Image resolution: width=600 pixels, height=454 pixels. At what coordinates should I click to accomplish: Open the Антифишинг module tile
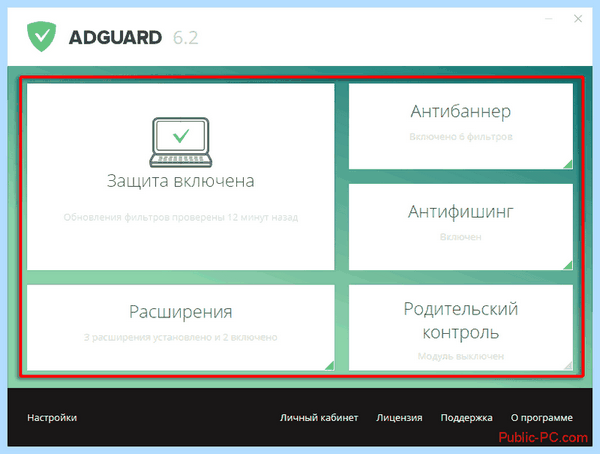tap(461, 227)
